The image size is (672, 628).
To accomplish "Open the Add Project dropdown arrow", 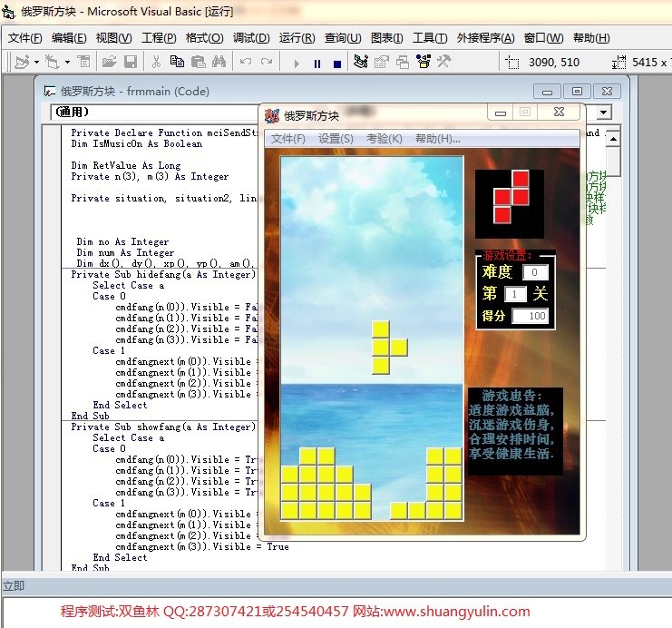I will [x=36, y=63].
